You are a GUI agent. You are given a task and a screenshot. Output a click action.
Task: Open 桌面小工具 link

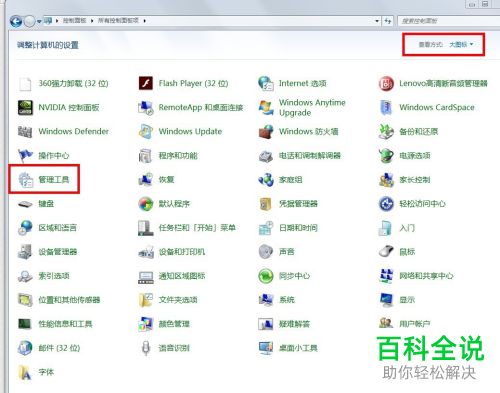[298, 348]
